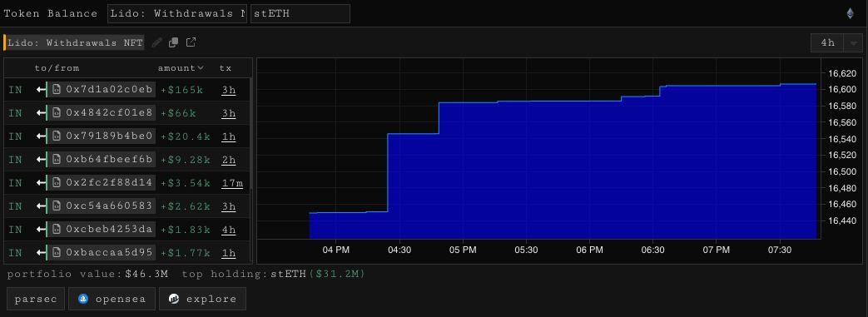The image size is (868, 317).
Task: Open the 2h tx link for 0xb64fbeef6b
Action: pos(229,159)
